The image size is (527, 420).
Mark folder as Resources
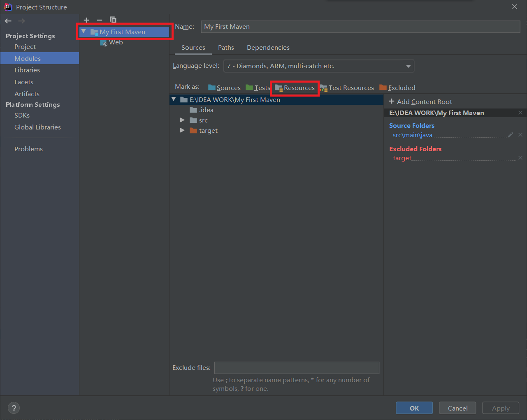[x=295, y=88]
